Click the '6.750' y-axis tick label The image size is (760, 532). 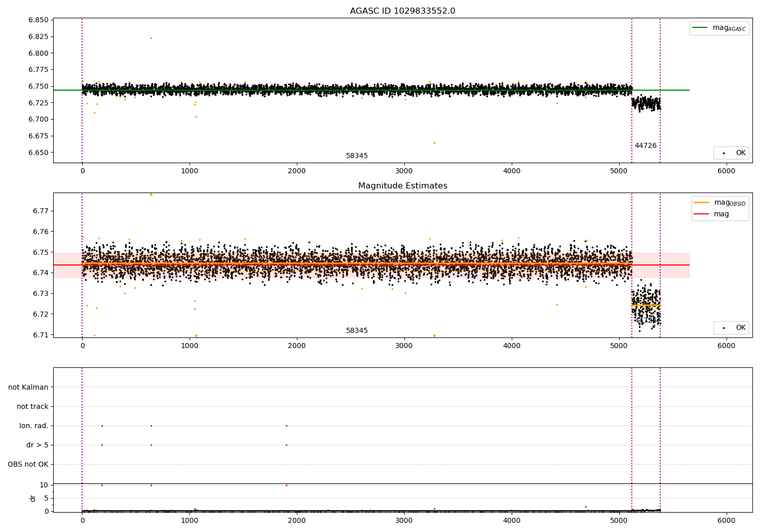[x=39, y=86]
